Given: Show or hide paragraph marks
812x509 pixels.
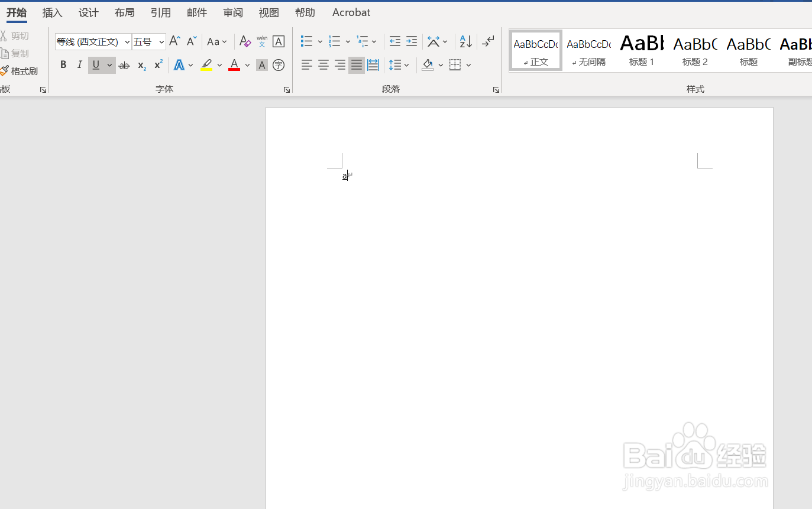Looking at the screenshot, I should 488,41.
